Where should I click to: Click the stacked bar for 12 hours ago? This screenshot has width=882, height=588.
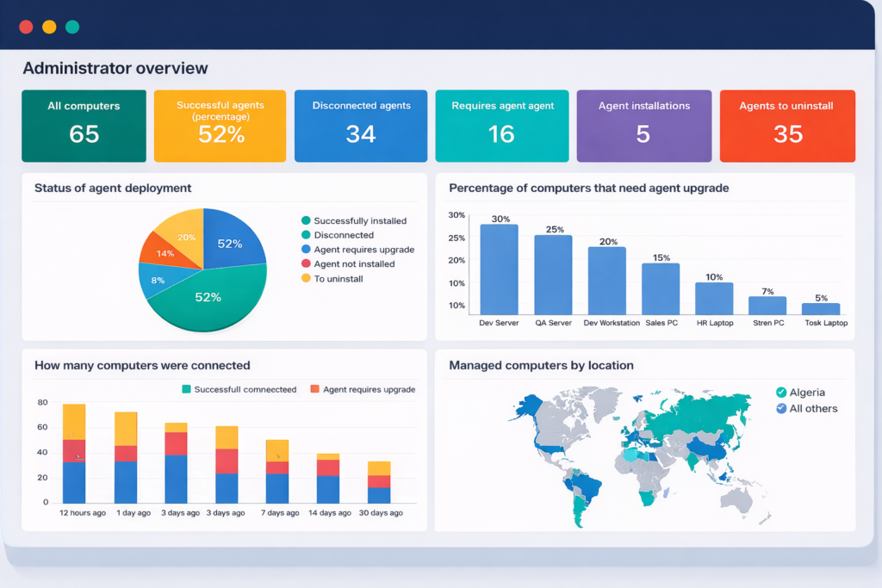[x=74, y=454]
